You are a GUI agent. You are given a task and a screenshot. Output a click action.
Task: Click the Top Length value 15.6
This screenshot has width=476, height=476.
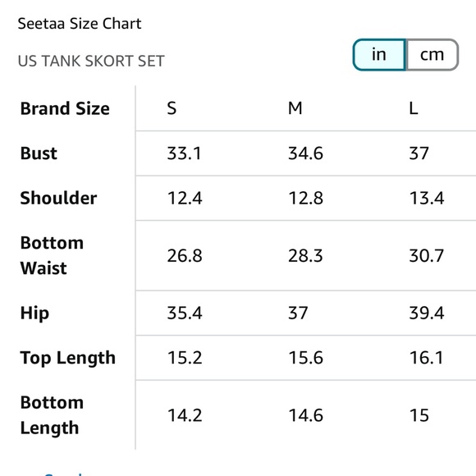(x=305, y=357)
